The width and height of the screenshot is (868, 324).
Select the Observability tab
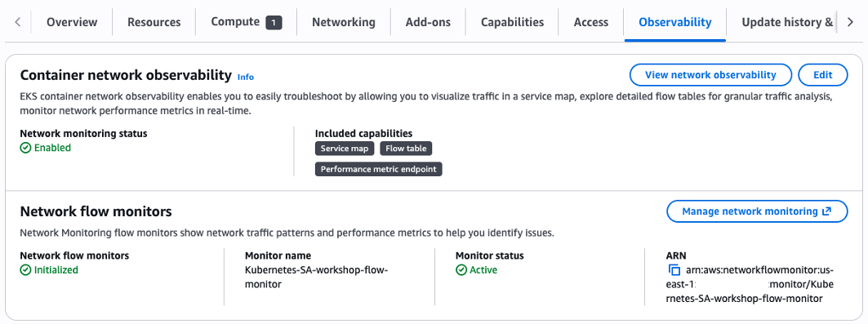tap(674, 22)
